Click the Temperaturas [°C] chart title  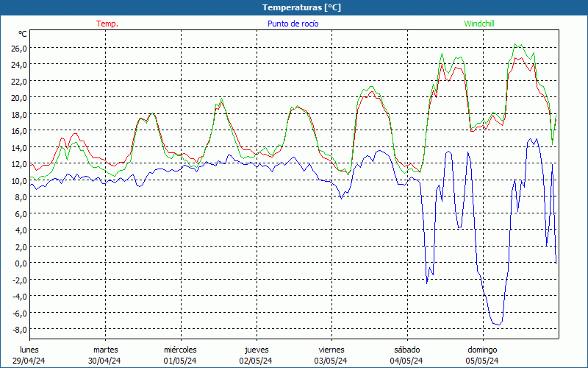click(301, 7)
